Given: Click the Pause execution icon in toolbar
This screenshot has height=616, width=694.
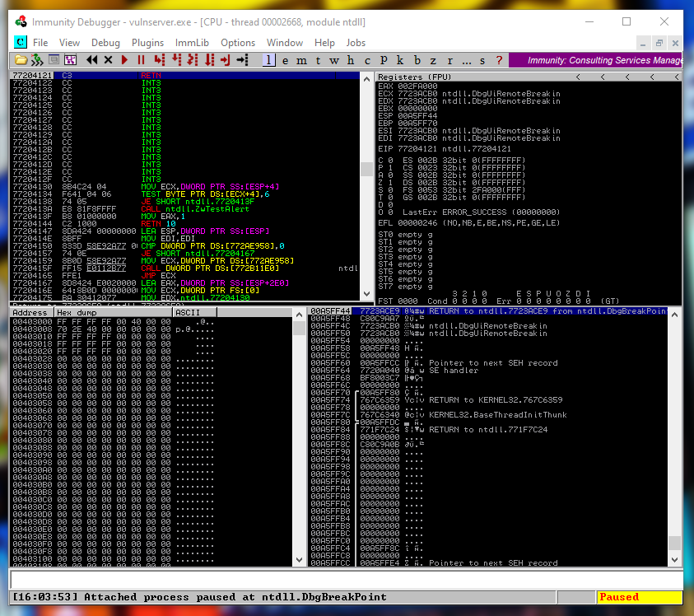Looking at the screenshot, I should point(141,60).
